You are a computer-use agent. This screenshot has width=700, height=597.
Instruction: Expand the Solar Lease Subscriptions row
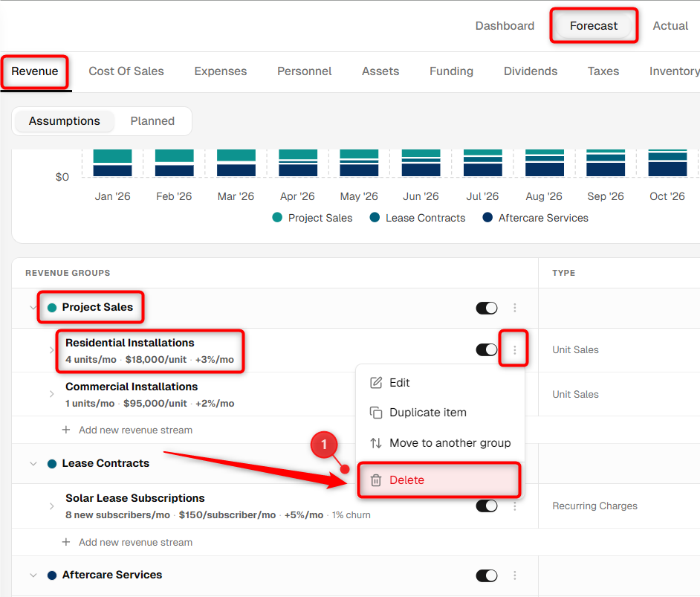(x=51, y=506)
